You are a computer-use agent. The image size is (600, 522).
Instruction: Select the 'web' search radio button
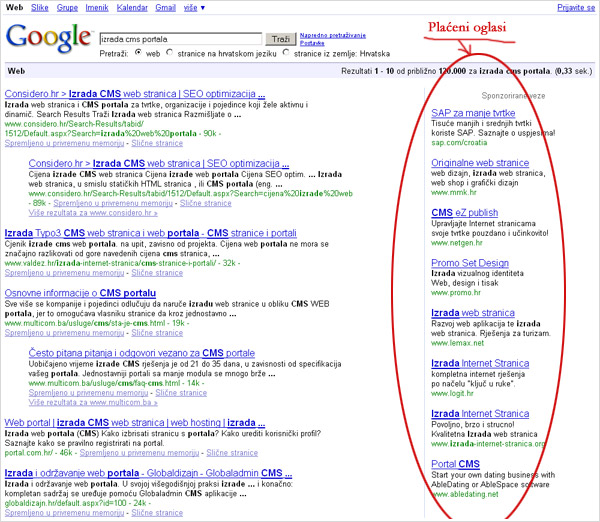point(139,52)
